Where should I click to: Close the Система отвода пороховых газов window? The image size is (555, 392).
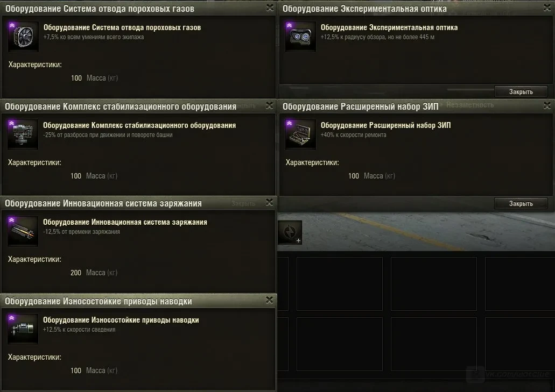270,8
